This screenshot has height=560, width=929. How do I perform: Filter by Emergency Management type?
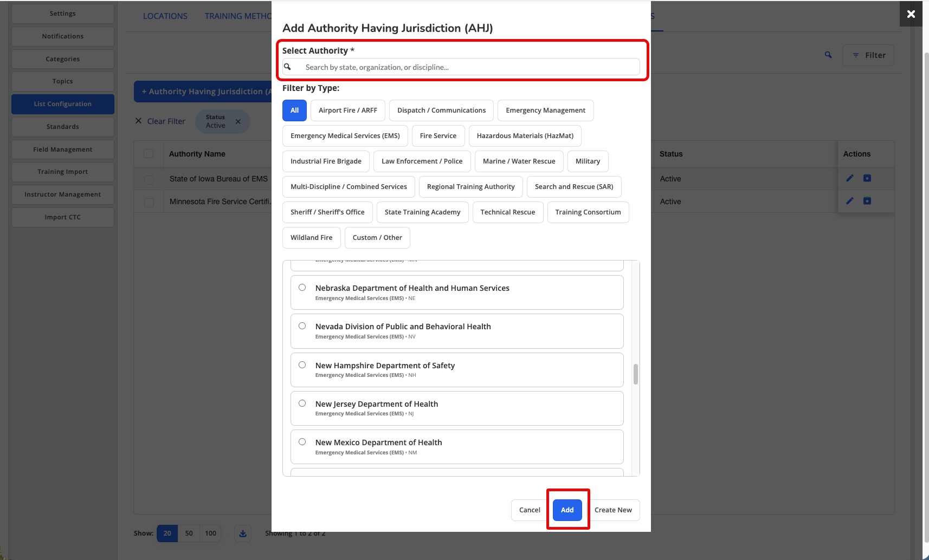point(546,110)
